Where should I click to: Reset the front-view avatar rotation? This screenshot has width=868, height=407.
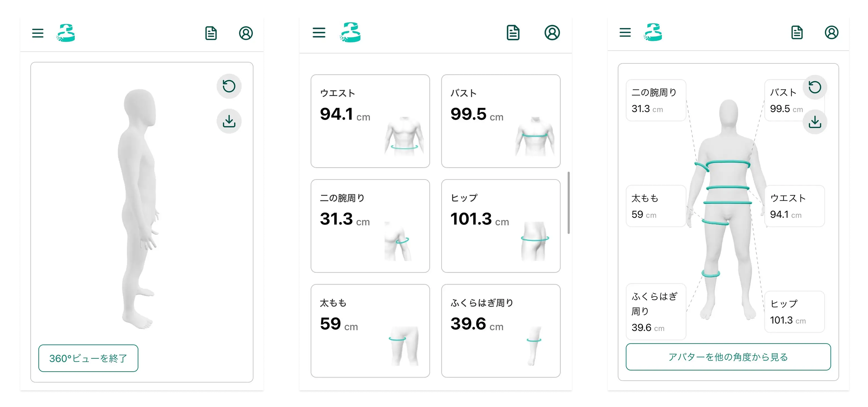pos(815,87)
